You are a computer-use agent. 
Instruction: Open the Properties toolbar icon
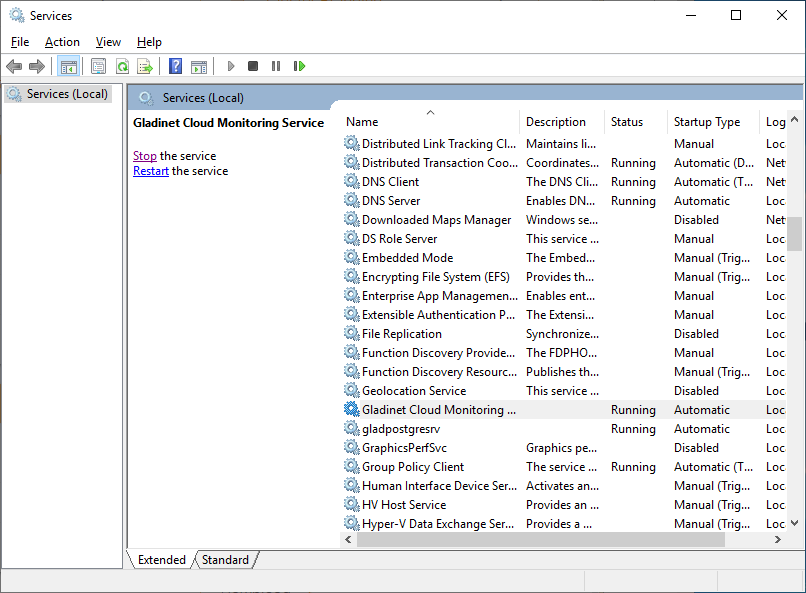tap(98, 66)
